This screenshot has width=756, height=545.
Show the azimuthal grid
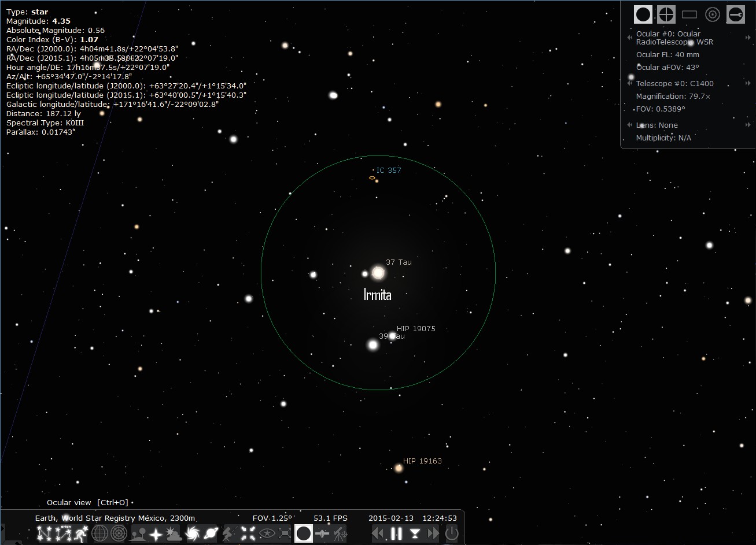point(119,533)
